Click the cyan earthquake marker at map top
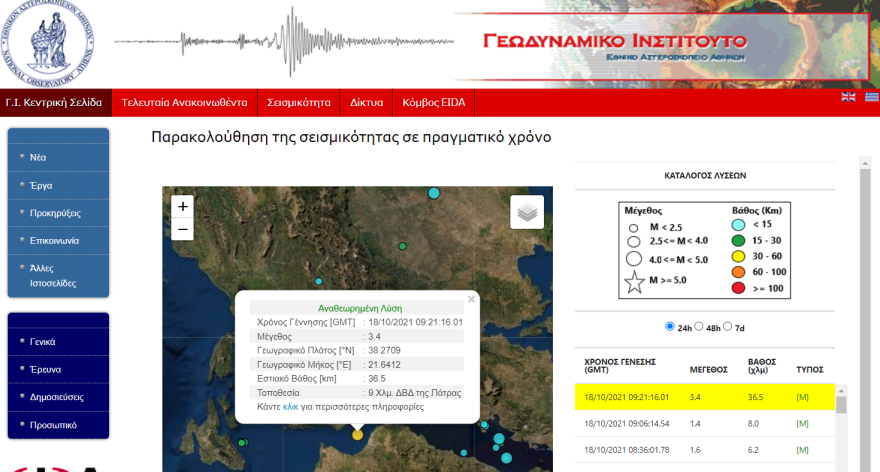880x472 pixels. pos(434,193)
